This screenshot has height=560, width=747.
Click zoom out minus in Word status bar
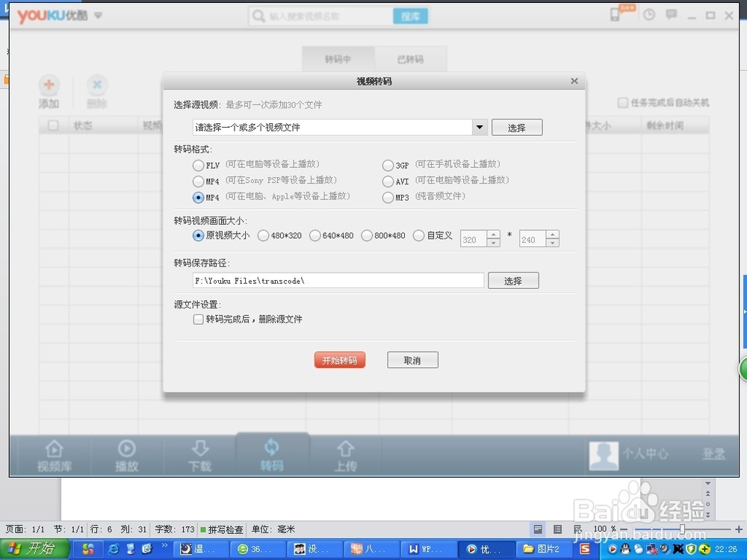(623, 529)
